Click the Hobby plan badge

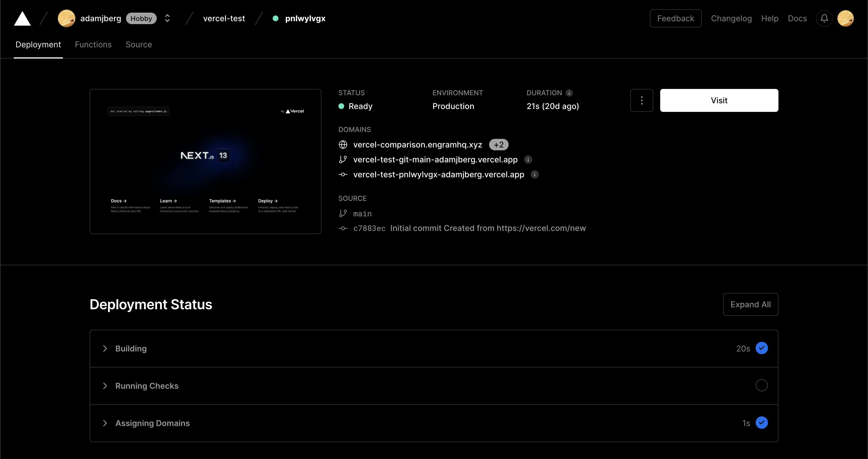[141, 18]
